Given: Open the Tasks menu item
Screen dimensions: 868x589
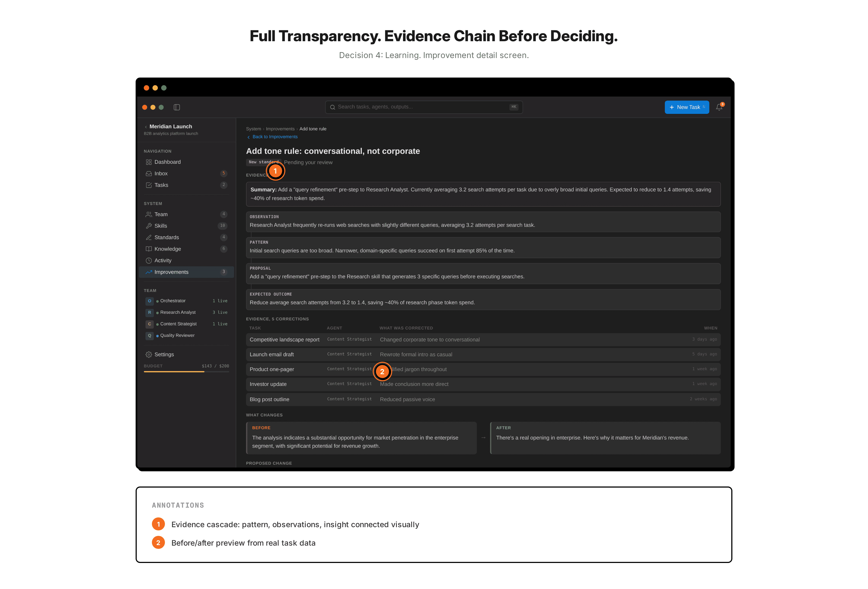Looking at the screenshot, I should (x=186, y=185).
